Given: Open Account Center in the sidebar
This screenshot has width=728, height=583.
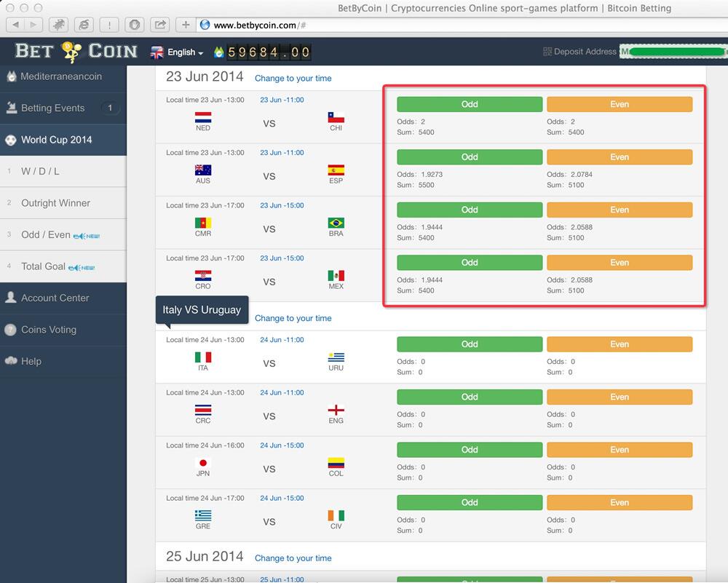Looking at the screenshot, I should pyautogui.click(x=63, y=298).
